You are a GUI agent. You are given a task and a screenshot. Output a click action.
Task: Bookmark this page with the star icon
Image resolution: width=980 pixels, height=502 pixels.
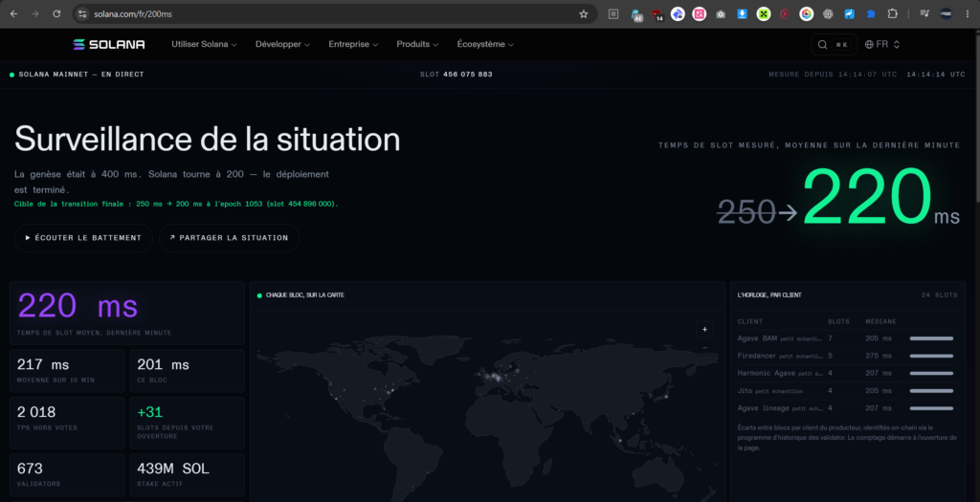click(x=583, y=13)
